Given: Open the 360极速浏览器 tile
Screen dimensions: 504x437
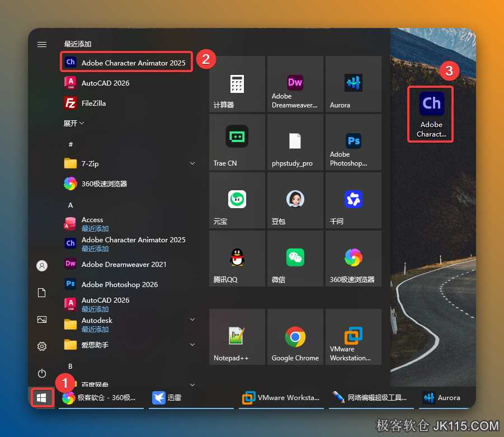Looking at the screenshot, I should (354, 259).
